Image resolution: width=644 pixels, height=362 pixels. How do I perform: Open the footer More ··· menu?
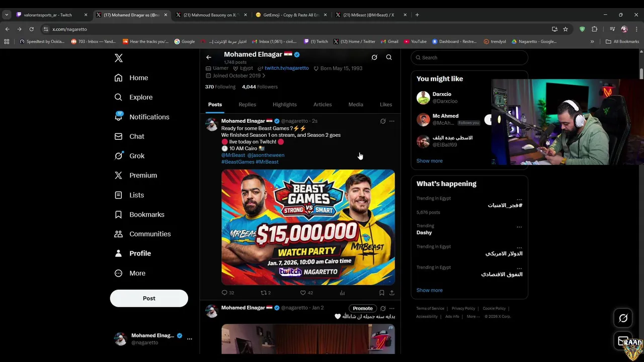click(473, 316)
